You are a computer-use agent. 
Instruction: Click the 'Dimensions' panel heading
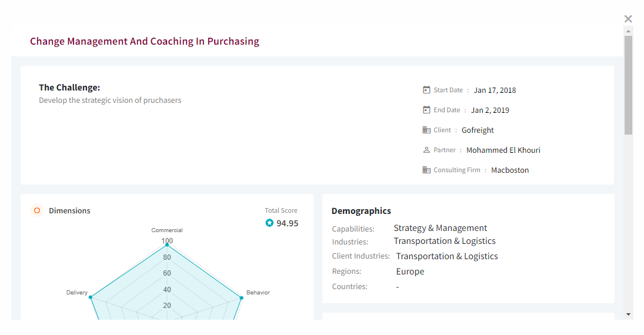pyautogui.click(x=69, y=210)
